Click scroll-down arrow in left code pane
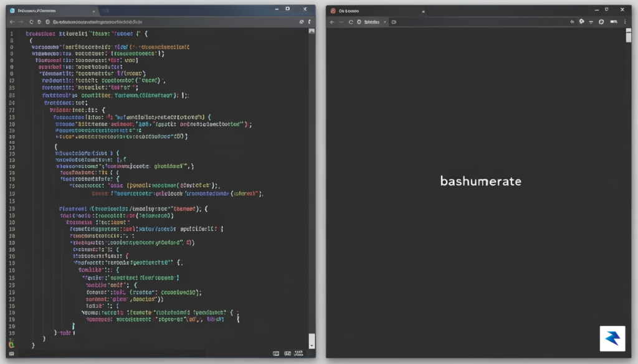The width and height of the screenshot is (638, 364). click(312, 346)
